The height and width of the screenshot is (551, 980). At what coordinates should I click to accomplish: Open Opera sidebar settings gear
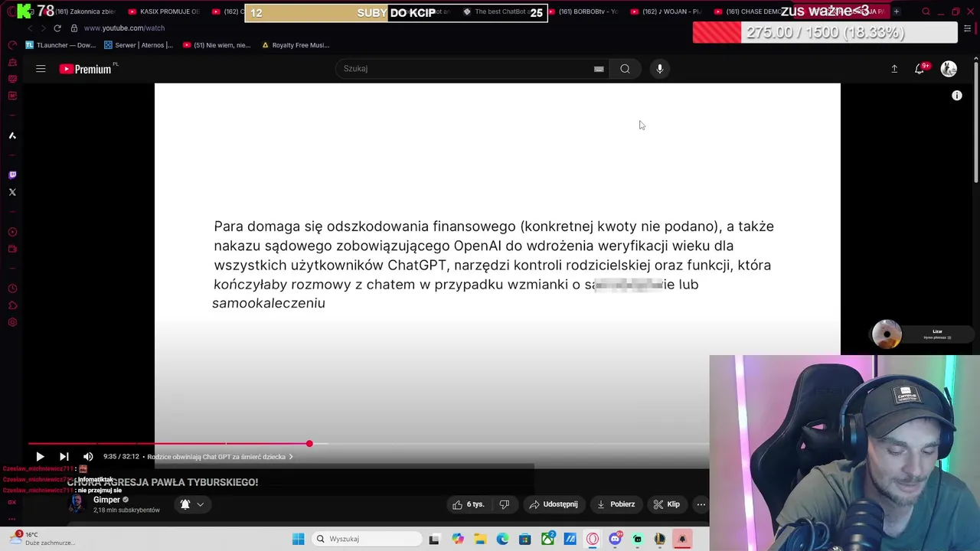[x=12, y=322]
